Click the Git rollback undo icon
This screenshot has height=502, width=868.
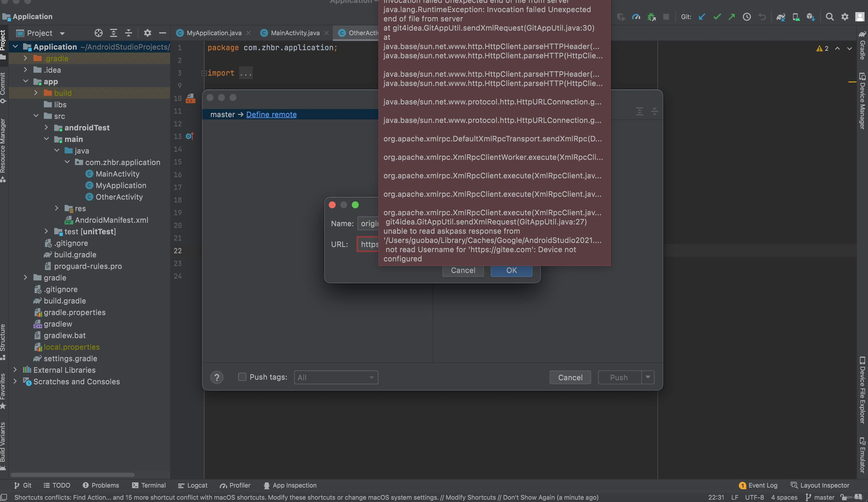tap(762, 17)
